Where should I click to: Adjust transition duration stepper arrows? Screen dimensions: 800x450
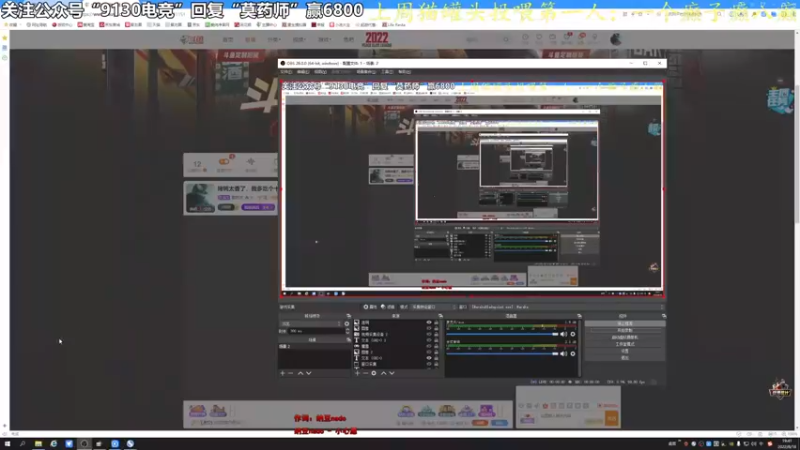point(347,331)
